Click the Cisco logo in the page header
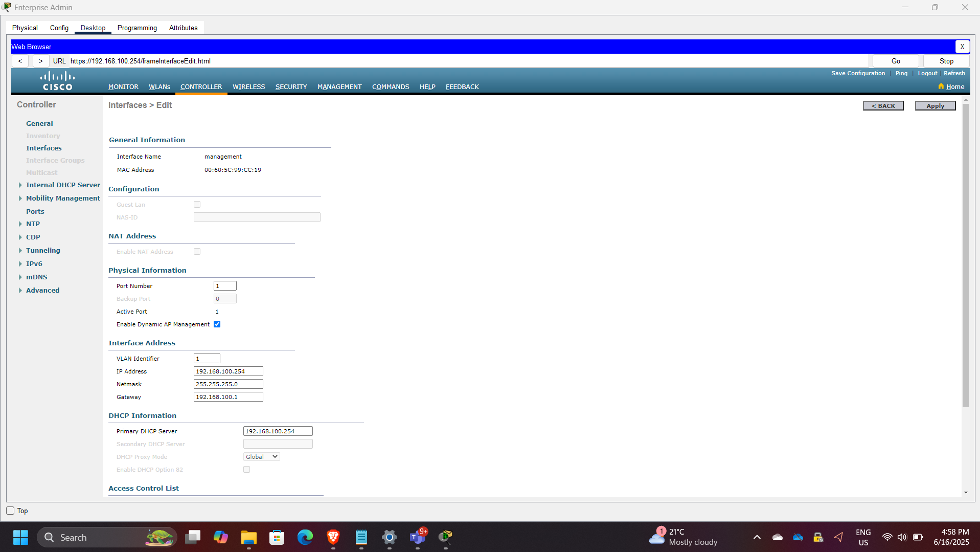Viewport: 980px width, 552px height. 57,80
